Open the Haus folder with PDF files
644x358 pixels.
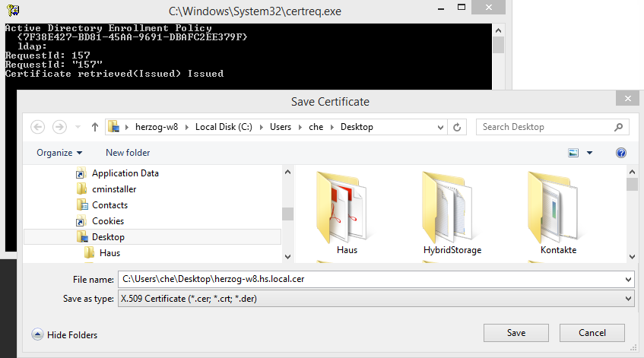(x=347, y=210)
